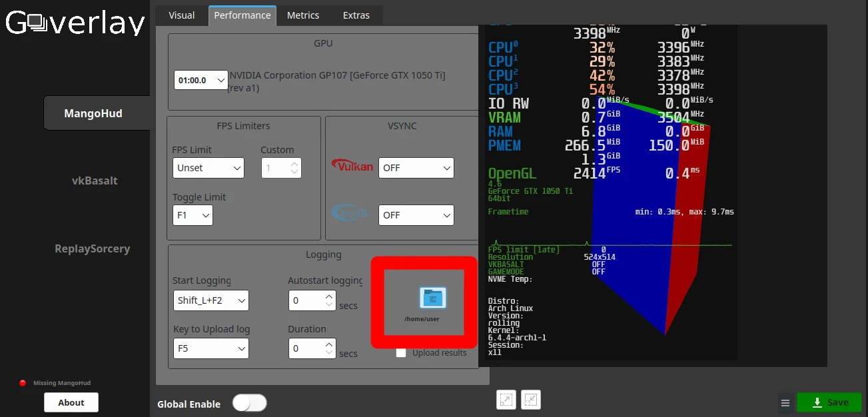Open the hamburger menu beside Save
Screen dimensions: 868x417
pos(785,403)
